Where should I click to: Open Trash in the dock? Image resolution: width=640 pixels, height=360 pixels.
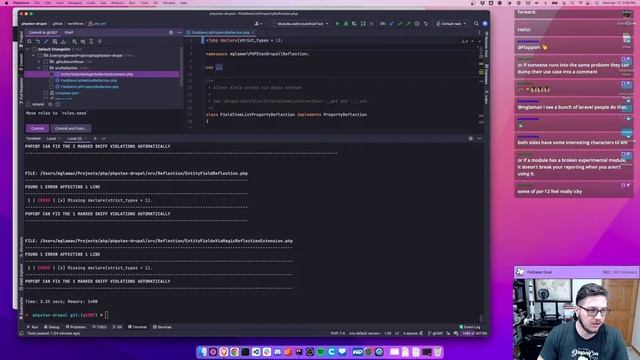[437, 352]
